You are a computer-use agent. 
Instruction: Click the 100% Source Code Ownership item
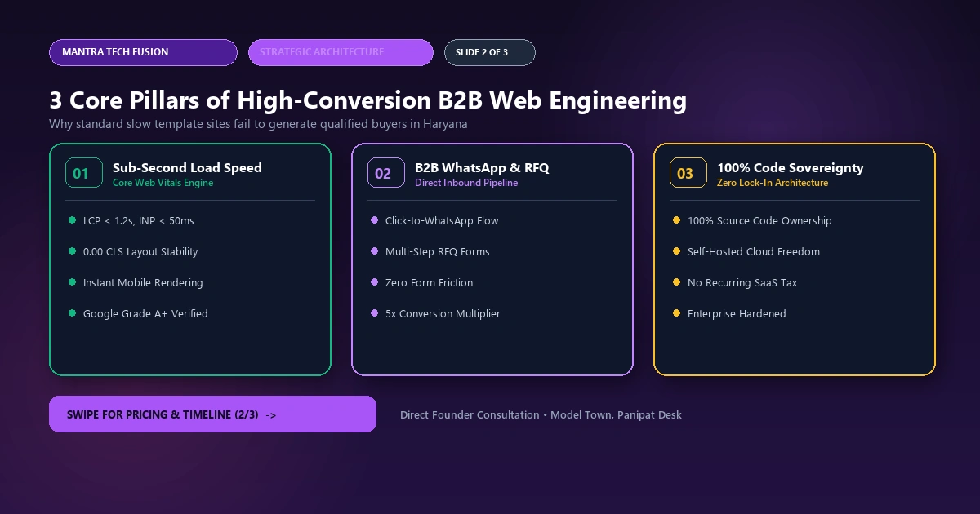coord(759,221)
